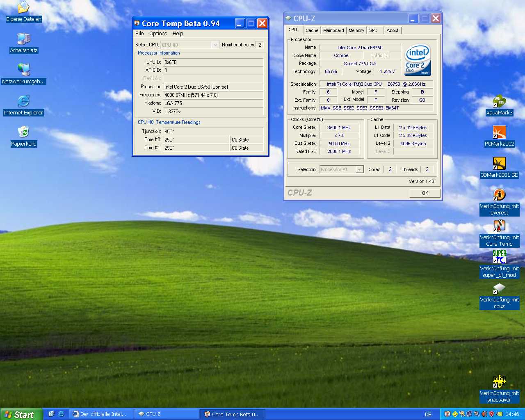525x420 pixels.
Task: Expand the Processor #1 selection dropdown
Action: [359, 169]
